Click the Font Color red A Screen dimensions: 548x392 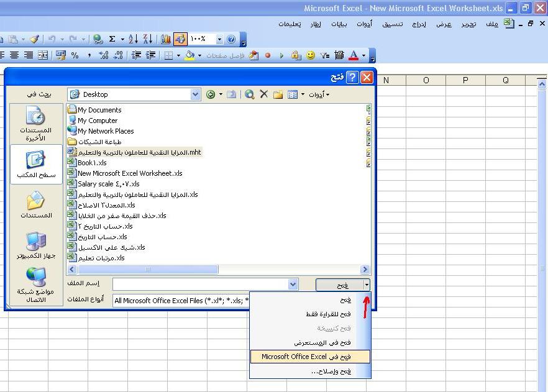pyautogui.click(x=354, y=55)
